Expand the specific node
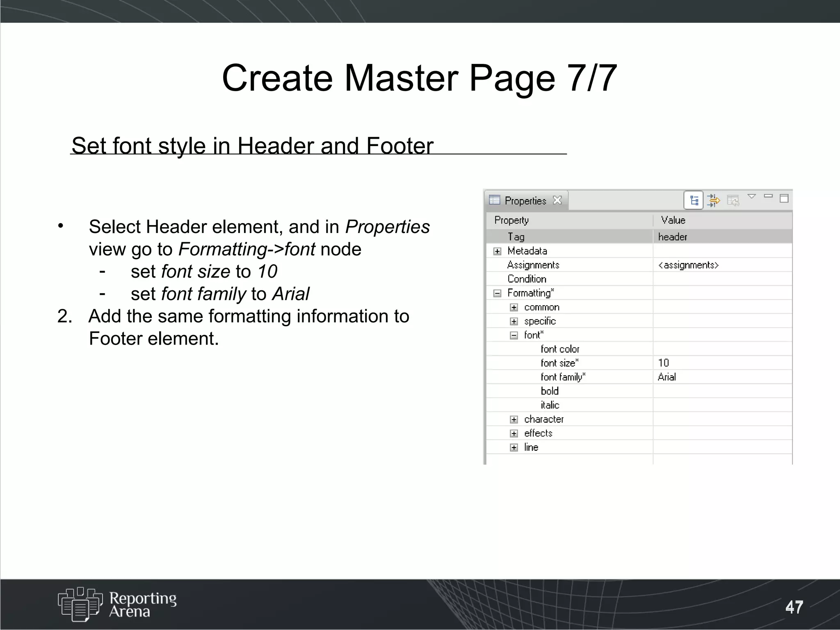Viewport: 840px width, 630px height. (514, 321)
